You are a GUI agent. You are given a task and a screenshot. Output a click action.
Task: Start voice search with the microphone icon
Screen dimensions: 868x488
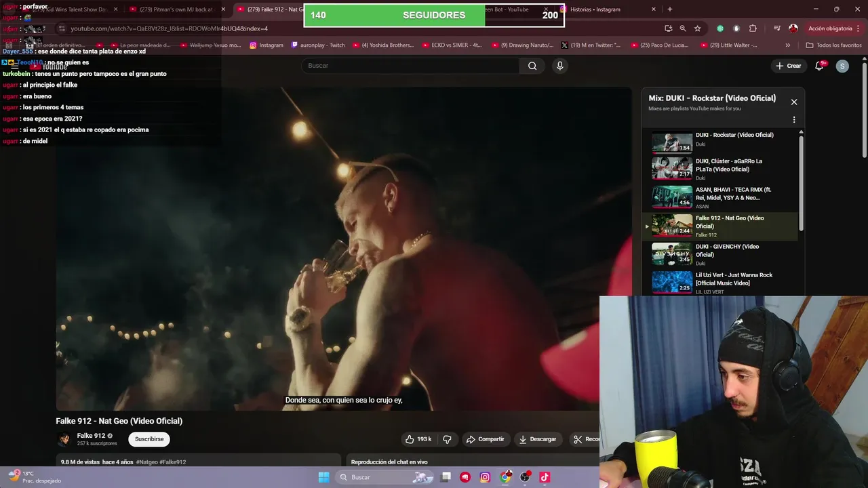(559, 66)
